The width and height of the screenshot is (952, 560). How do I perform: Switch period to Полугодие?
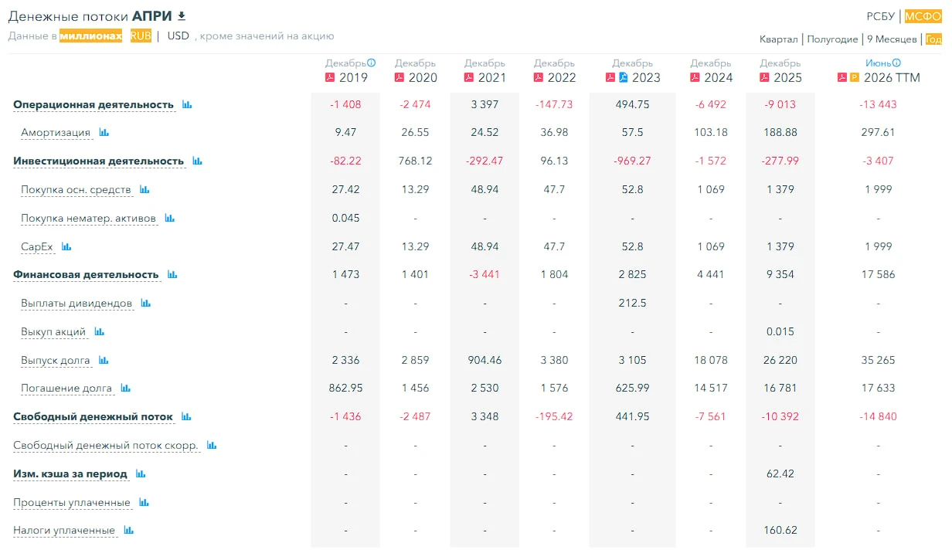click(x=832, y=39)
